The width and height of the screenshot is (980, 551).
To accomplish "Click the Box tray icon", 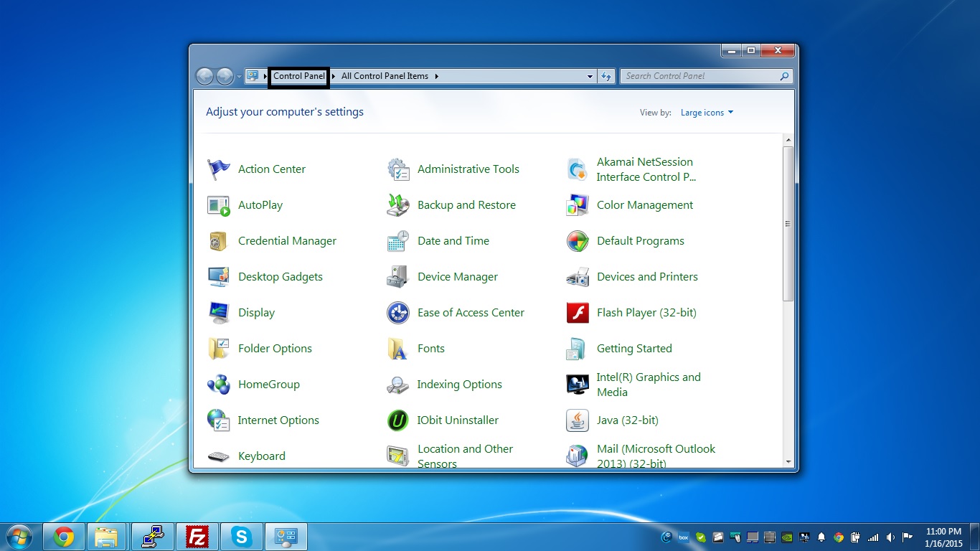I will click(684, 537).
